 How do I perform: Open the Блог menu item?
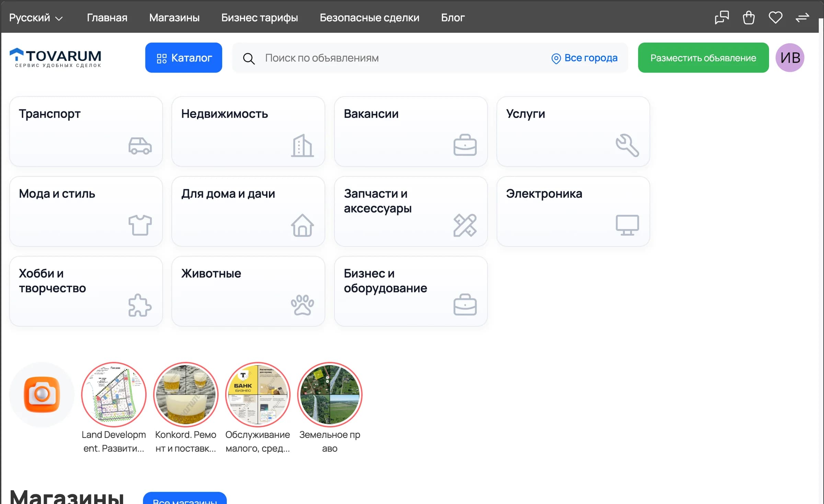click(453, 18)
